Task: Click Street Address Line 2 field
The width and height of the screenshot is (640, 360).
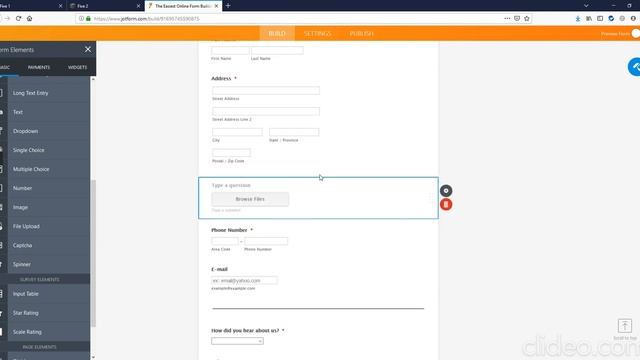Action: (x=266, y=111)
